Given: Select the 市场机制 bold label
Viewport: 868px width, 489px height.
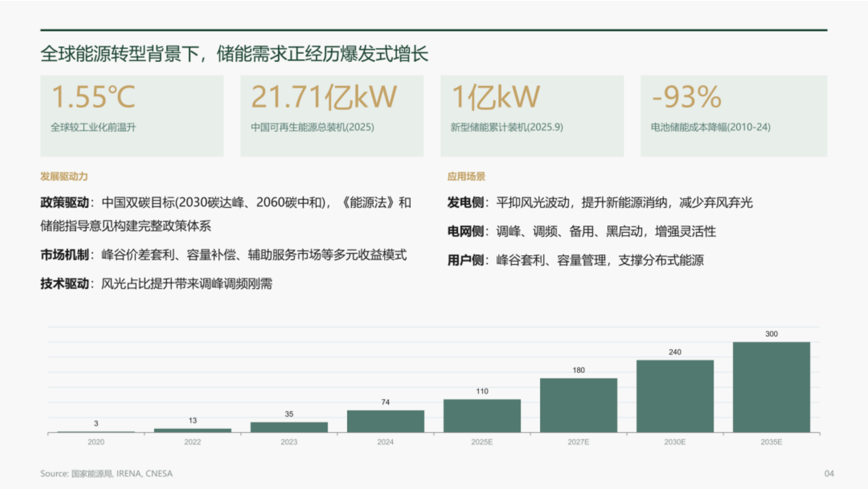Looking at the screenshot, I should (65, 254).
